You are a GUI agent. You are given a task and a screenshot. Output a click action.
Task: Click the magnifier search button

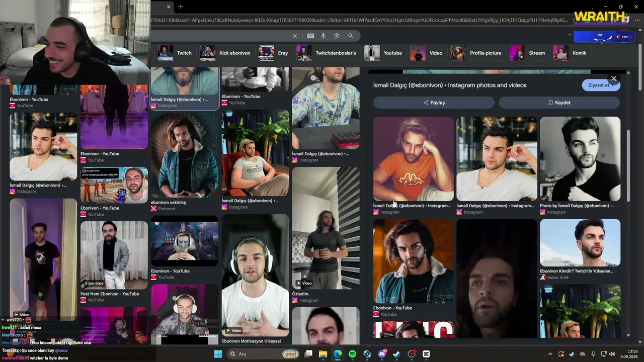coord(351,36)
